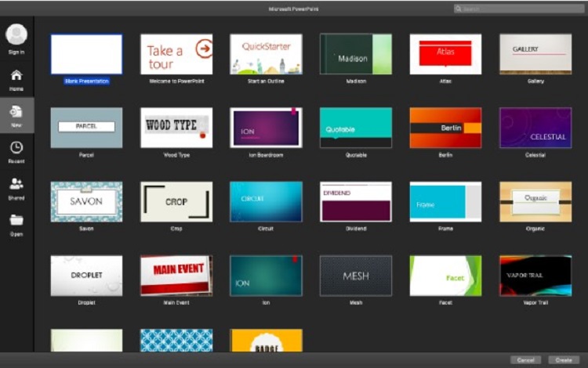Select the Gallery theme thumbnail
Image resolution: width=588 pixels, height=368 pixels.
click(x=535, y=54)
